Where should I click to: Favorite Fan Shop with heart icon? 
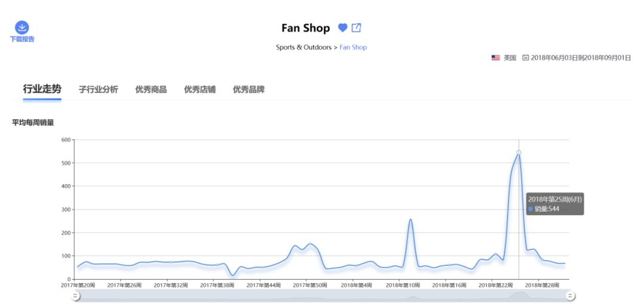tap(342, 27)
